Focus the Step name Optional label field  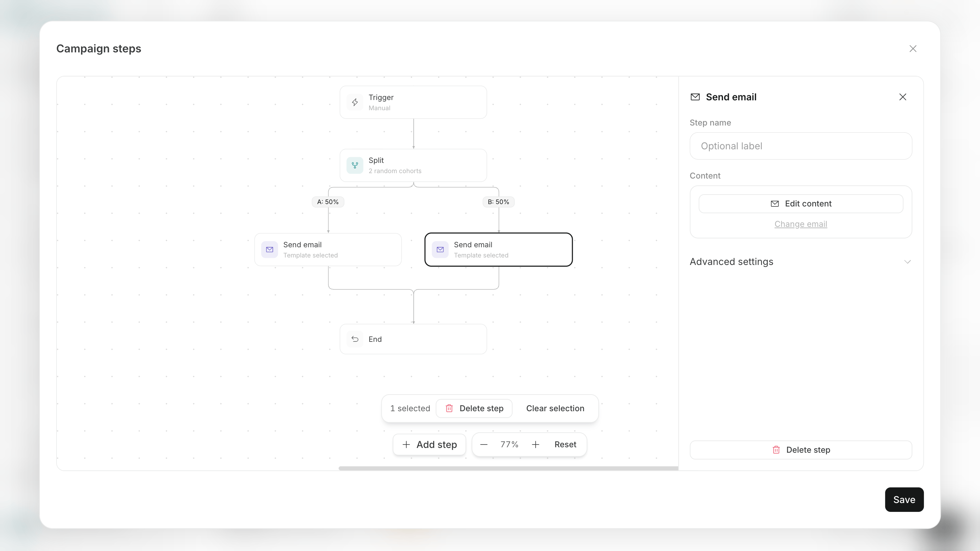tap(800, 146)
